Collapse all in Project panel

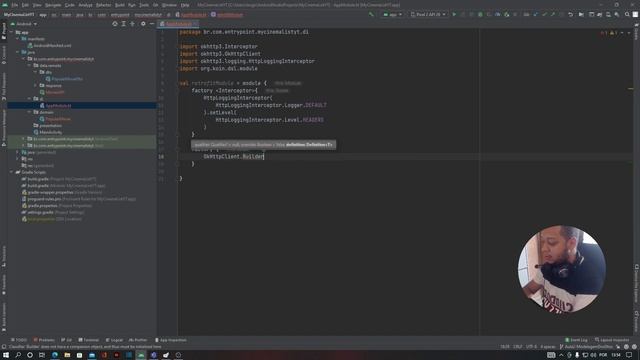[132, 24]
